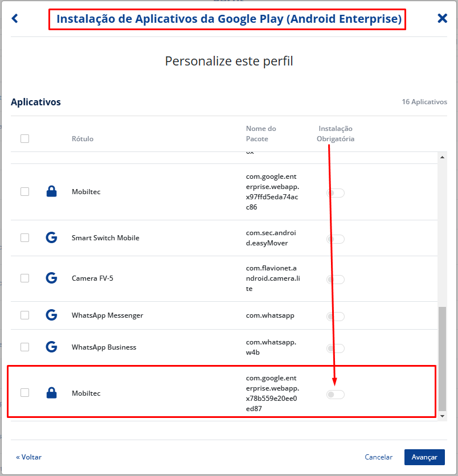Viewport: 458px width, 476px height.
Task: Click the lock icon for Mobiltec ed87 package
Action: [52, 393]
